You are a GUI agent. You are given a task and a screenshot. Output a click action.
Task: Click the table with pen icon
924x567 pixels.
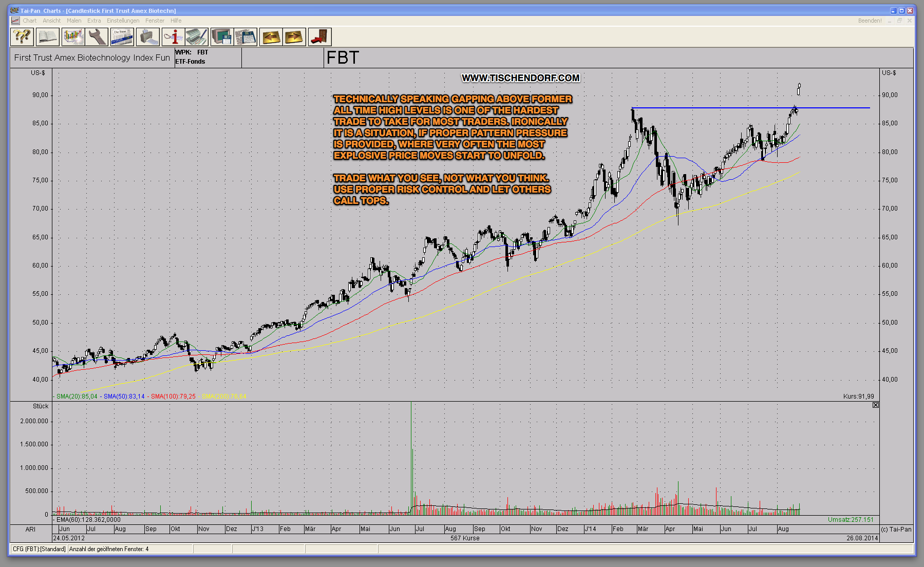click(197, 37)
